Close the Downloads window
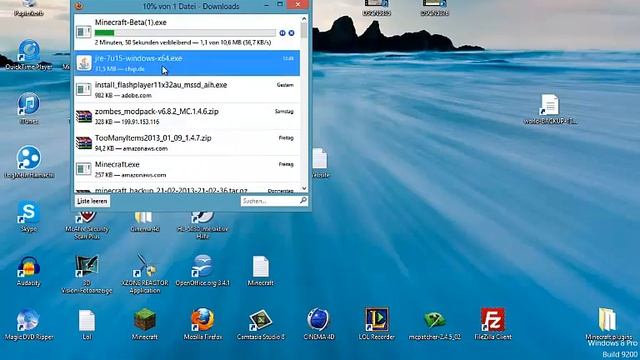The width and height of the screenshot is (640, 360). pos(298,4)
